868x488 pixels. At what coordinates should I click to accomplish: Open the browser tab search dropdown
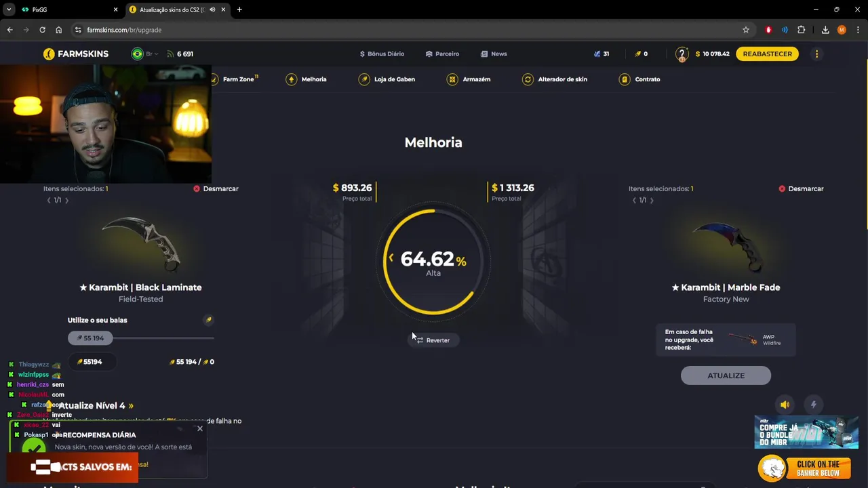tap(9, 9)
